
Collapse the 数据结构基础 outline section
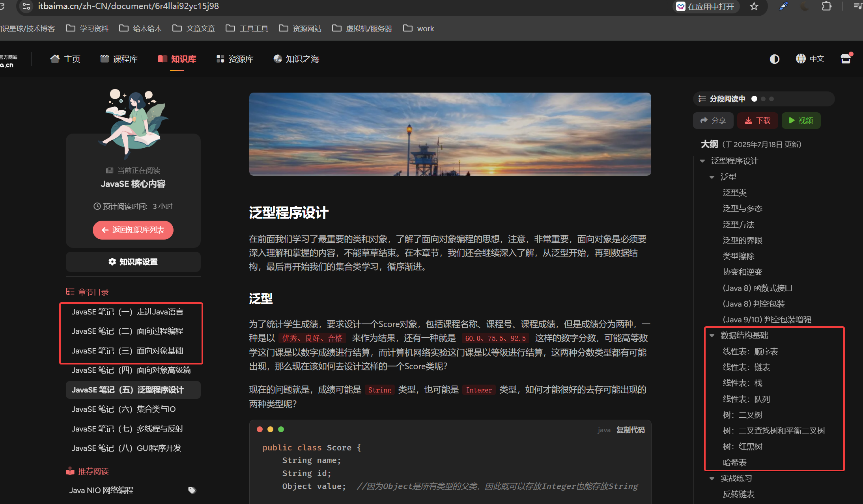pyautogui.click(x=712, y=335)
